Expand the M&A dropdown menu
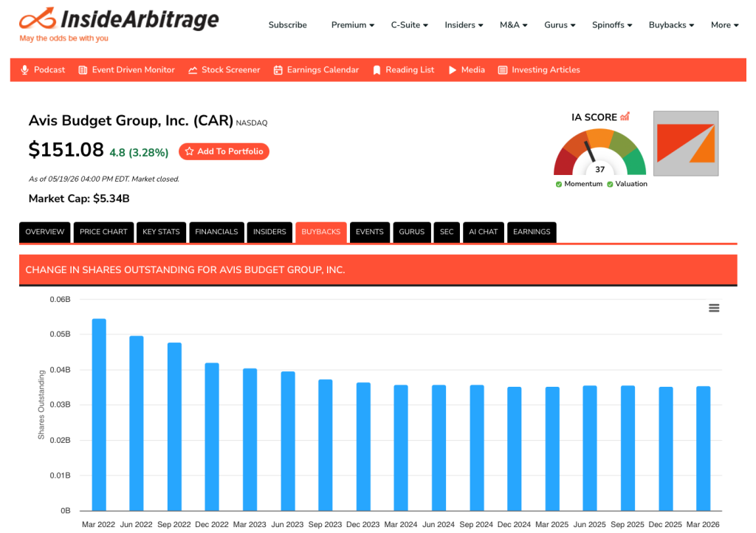This screenshot has height=533, width=756. click(514, 25)
